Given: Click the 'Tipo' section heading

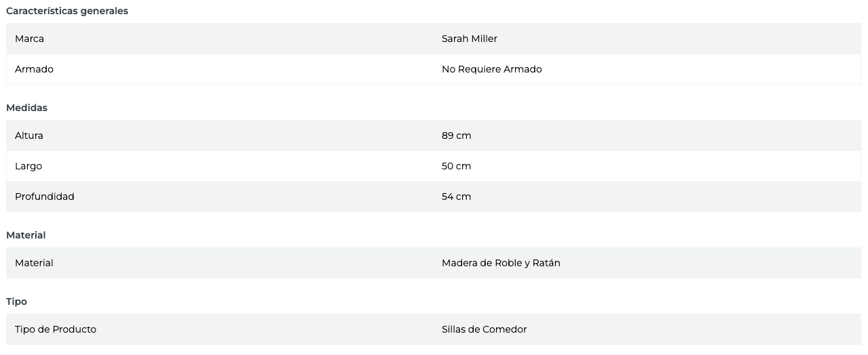Looking at the screenshot, I should (x=16, y=301).
